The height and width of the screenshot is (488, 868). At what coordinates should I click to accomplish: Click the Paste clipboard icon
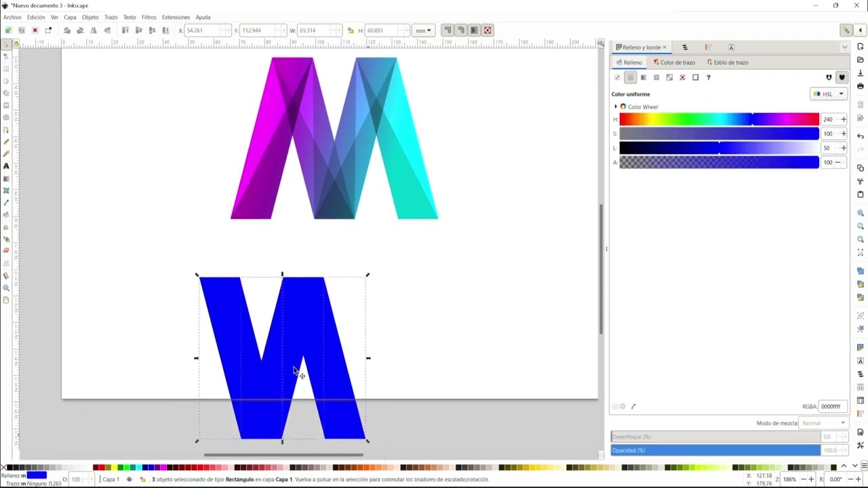click(861, 195)
